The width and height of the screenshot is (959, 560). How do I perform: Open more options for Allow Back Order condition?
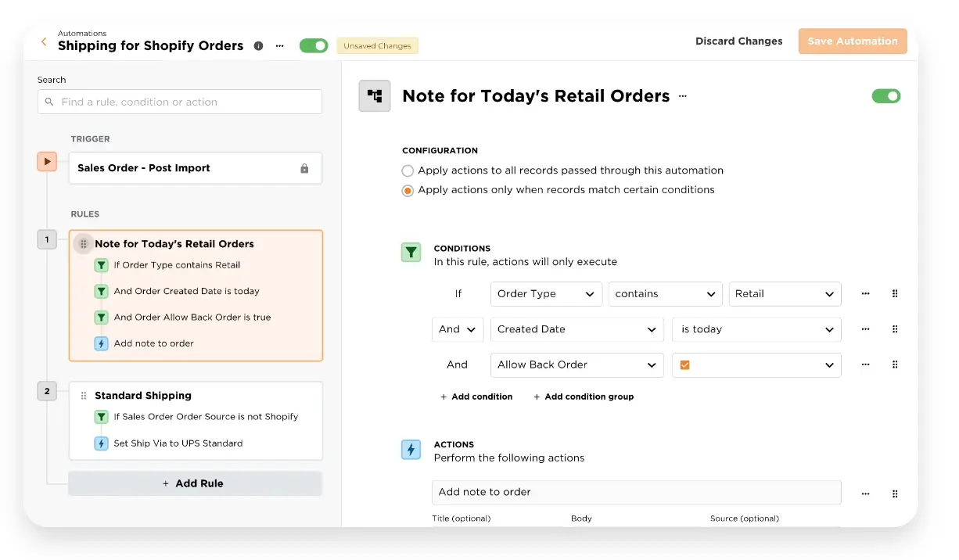tap(865, 364)
